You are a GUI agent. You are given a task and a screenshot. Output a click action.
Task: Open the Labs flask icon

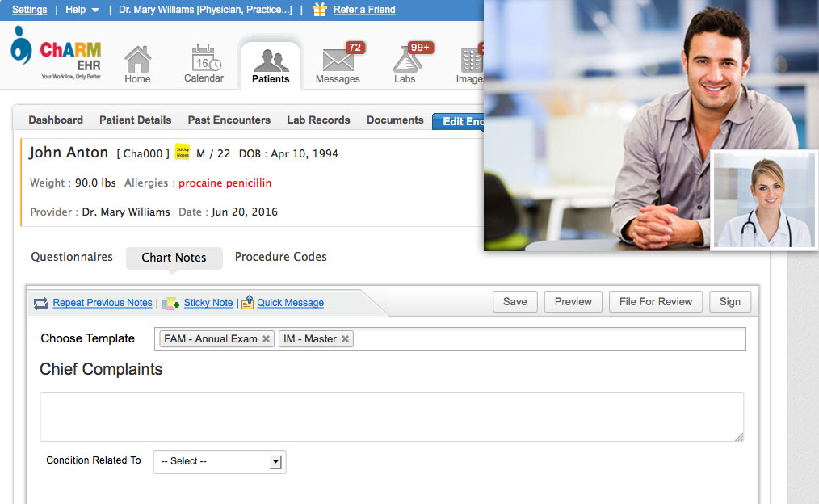point(405,61)
